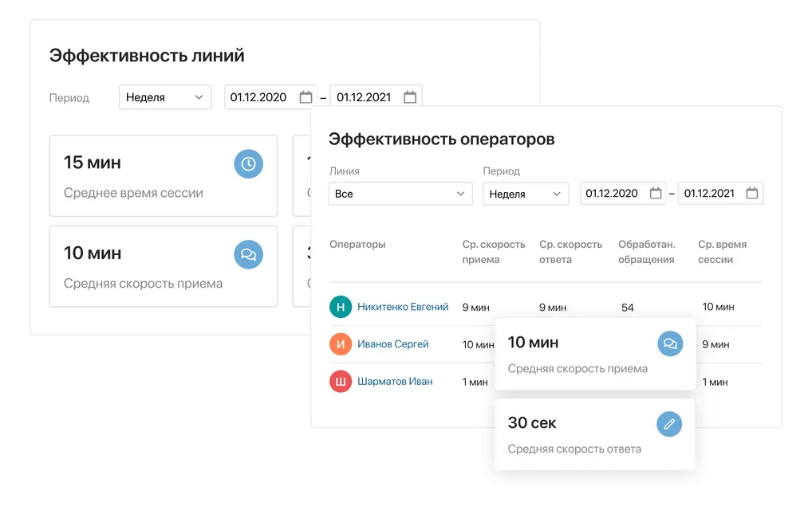
Task: Open operator Шарматов Иван
Action: pyautogui.click(x=395, y=382)
